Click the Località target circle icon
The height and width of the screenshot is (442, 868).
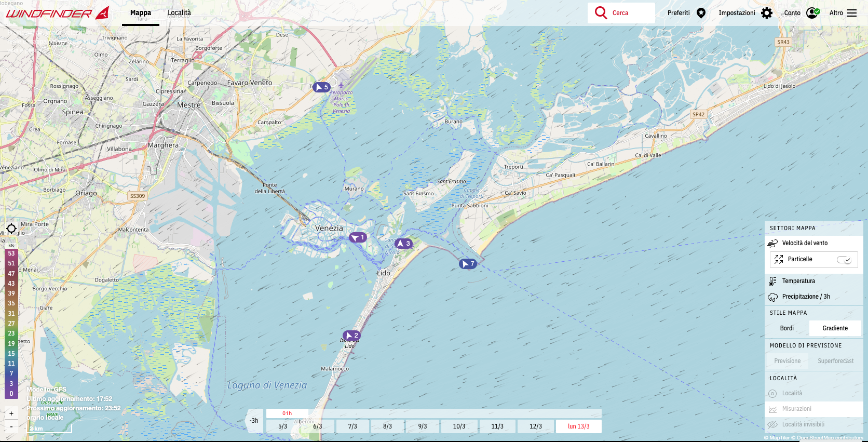click(x=772, y=394)
